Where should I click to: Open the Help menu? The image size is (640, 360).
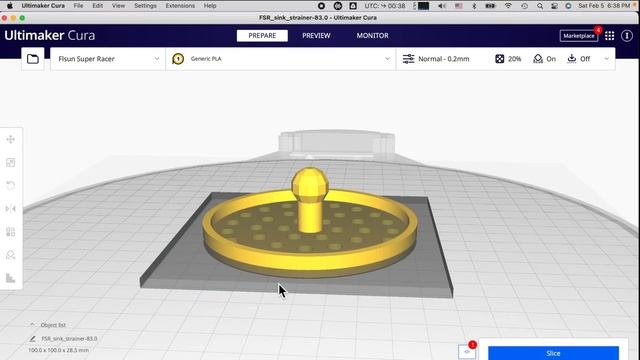tap(210, 6)
